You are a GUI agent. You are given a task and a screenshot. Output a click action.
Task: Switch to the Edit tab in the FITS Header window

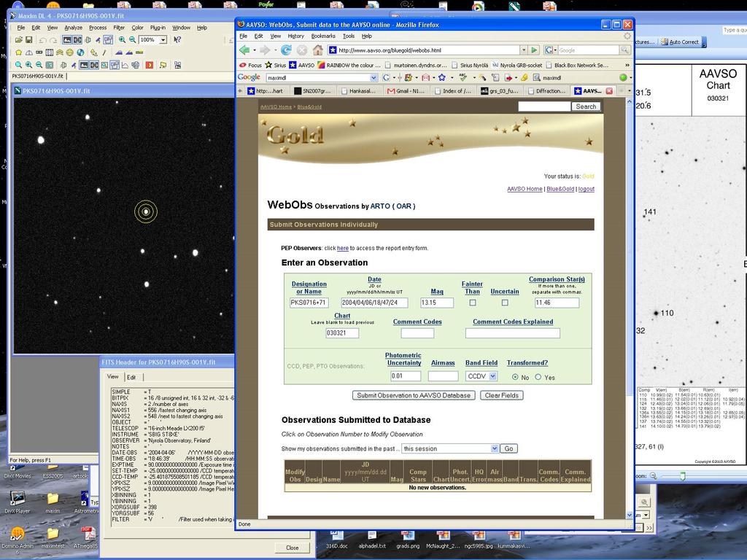(x=131, y=377)
